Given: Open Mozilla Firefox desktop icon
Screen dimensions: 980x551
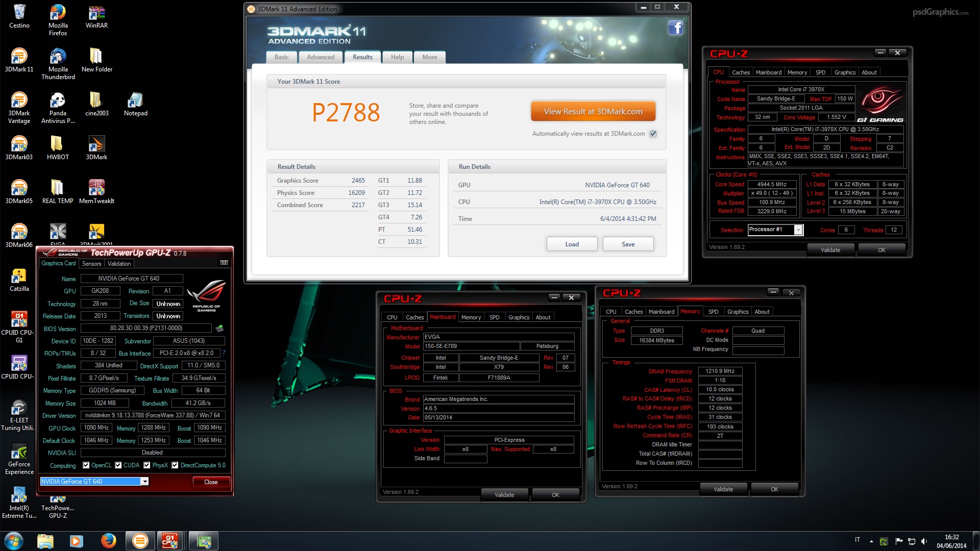Looking at the screenshot, I should [58, 20].
